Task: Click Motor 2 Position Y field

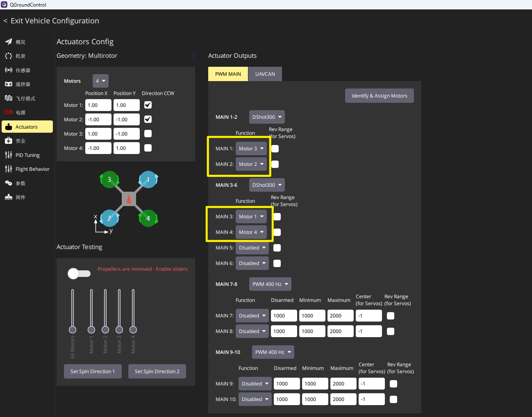Action: (127, 119)
